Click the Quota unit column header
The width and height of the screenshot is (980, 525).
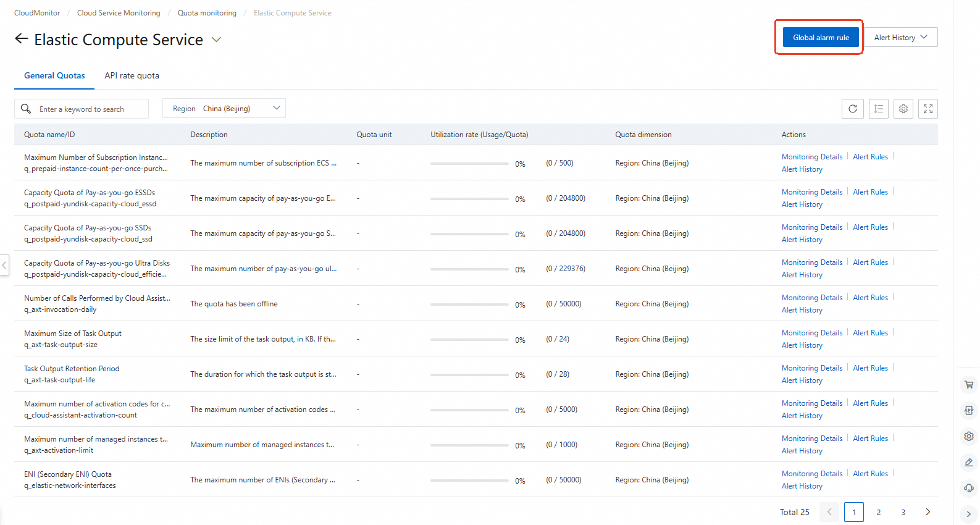374,135
